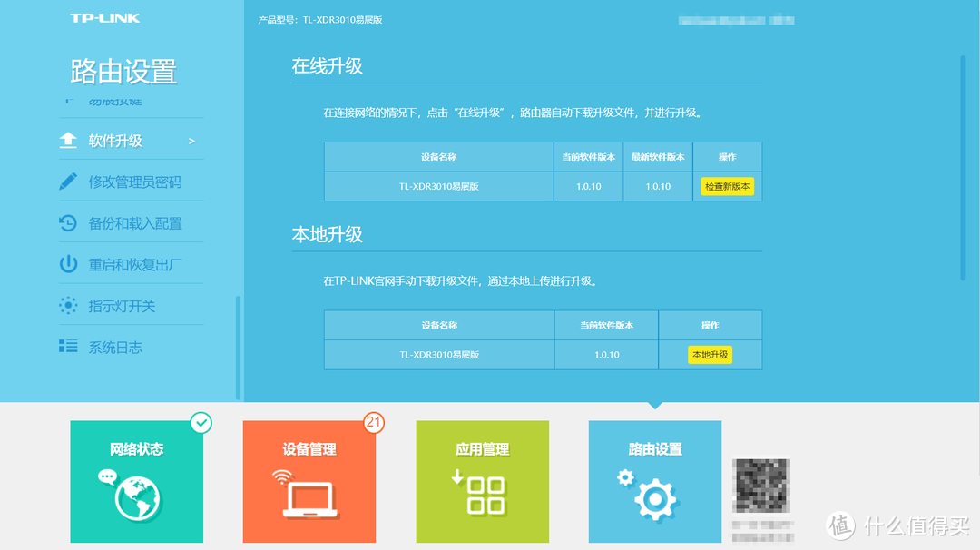Screen dimensions: 980x550
Task: Click the QR code image
Action: [x=760, y=486]
